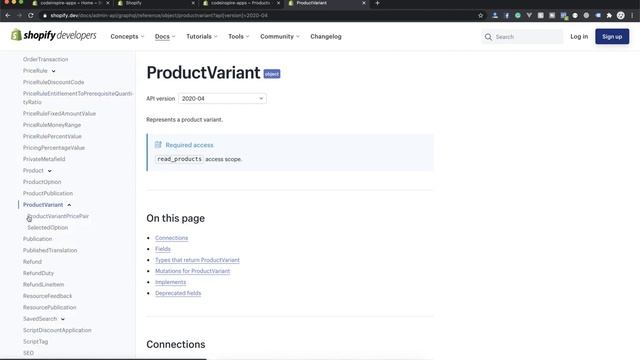640x360 pixels.
Task: Bookmark the page with the star icon
Action: pyautogui.click(x=480, y=16)
